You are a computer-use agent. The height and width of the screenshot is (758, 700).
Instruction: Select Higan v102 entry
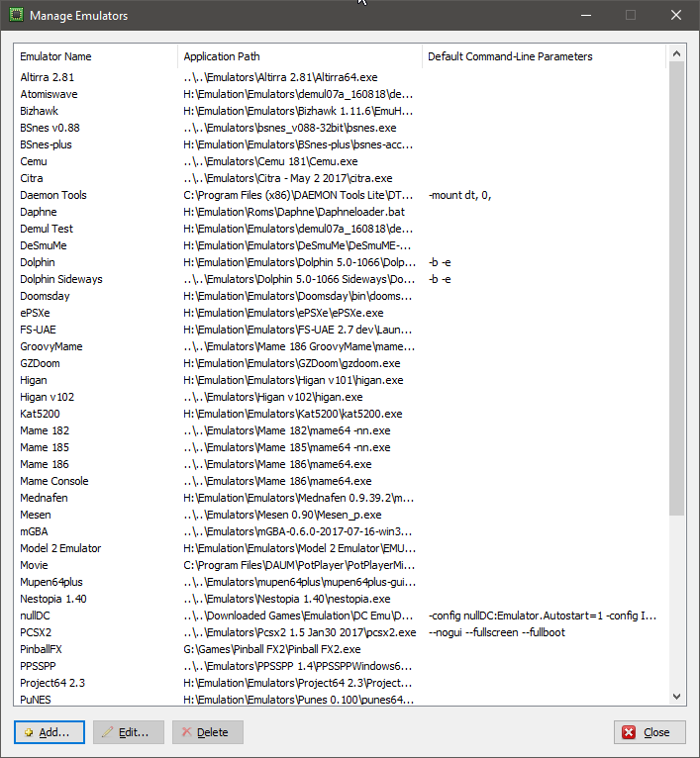pos(341,397)
